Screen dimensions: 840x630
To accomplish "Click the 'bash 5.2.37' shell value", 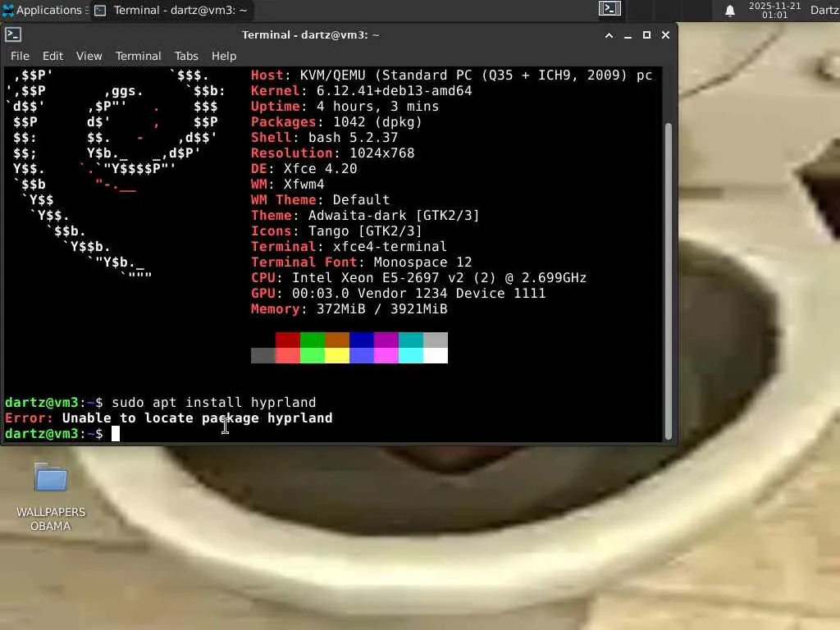I will [353, 138].
